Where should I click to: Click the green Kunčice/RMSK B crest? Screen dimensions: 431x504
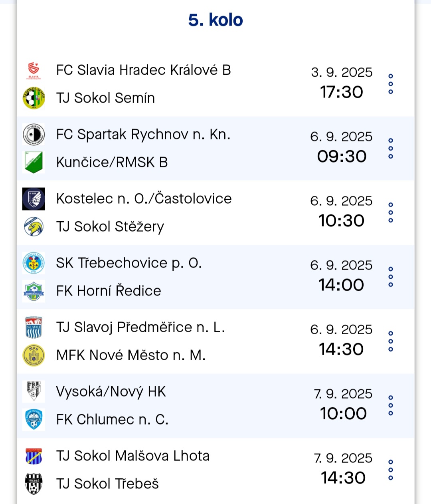pyautogui.click(x=34, y=163)
